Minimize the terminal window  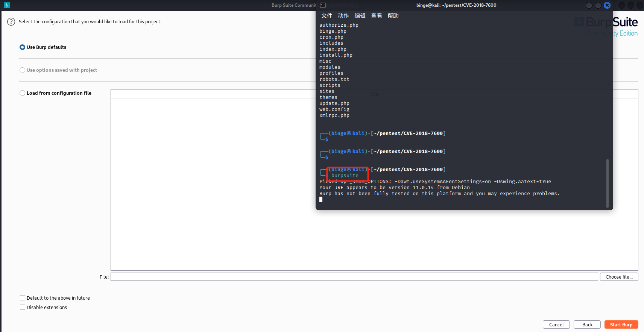click(x=589, y=5)
